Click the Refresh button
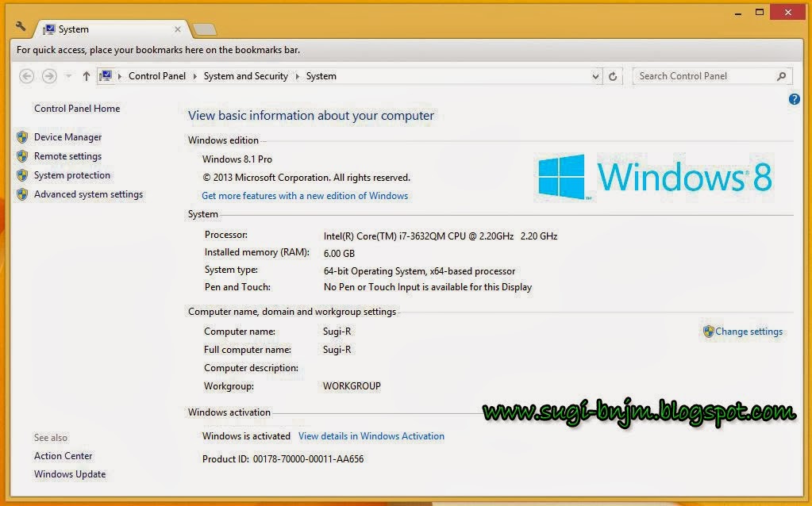 tap(613, 77)
